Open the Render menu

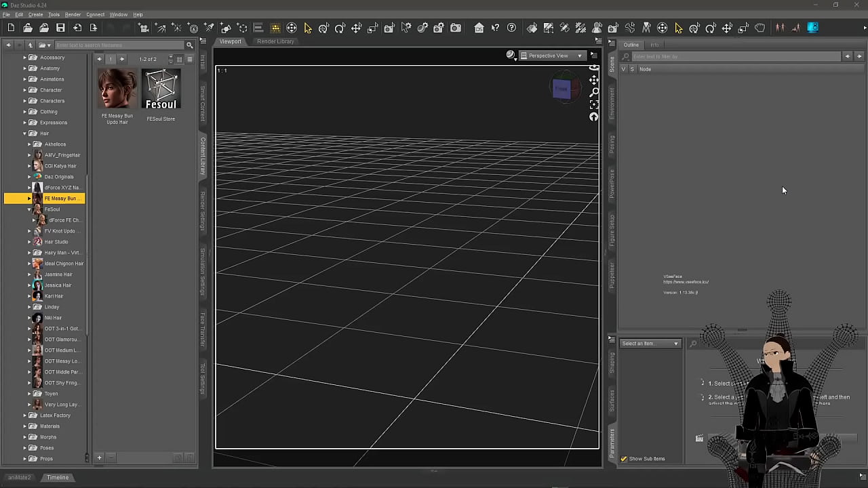(x=73, y=14)
